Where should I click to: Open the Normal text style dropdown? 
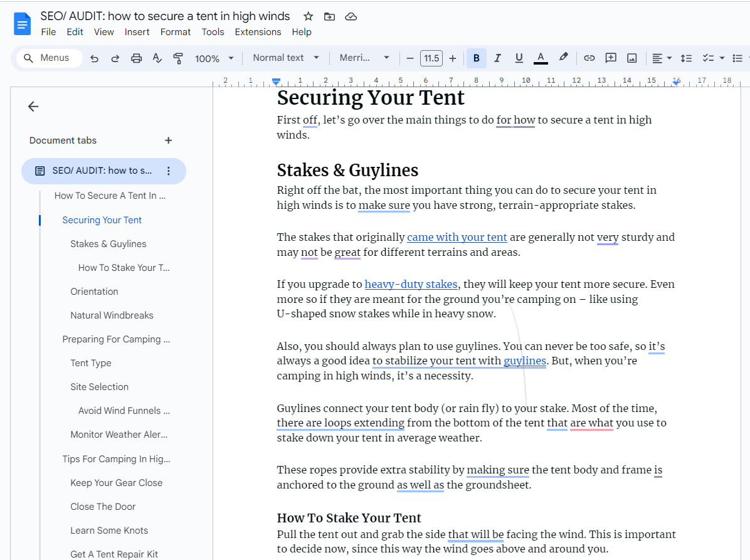[286, 58]
